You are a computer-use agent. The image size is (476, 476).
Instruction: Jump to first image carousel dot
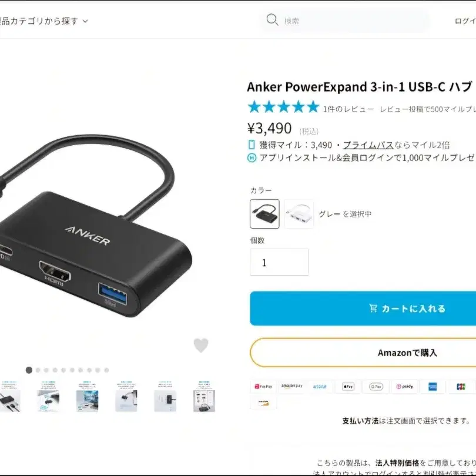click(29, 370)
